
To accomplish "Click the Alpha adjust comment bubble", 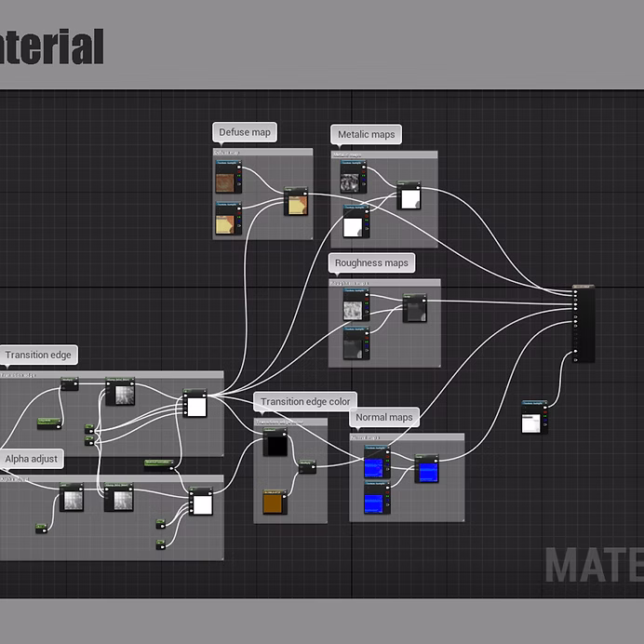I will pos(32,459).
